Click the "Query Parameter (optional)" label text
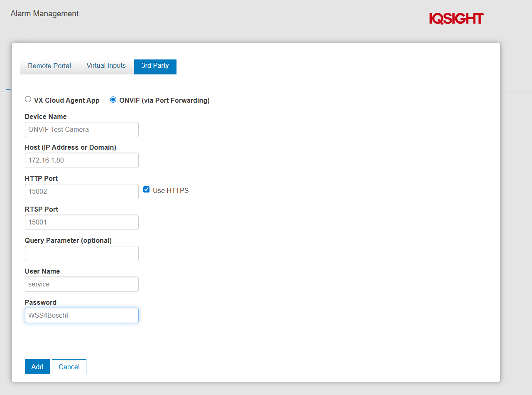This screenshot has width=532, height=395. (x=68, y=240)
